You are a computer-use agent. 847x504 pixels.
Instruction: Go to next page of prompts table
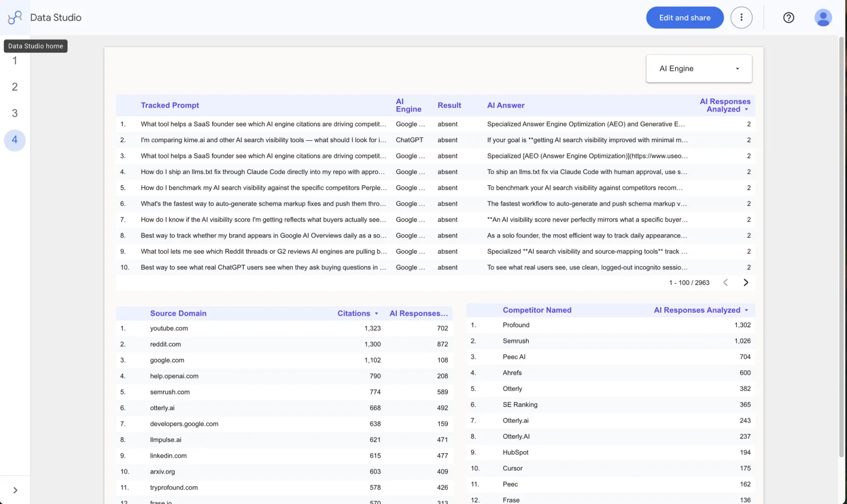pos(746,282)
